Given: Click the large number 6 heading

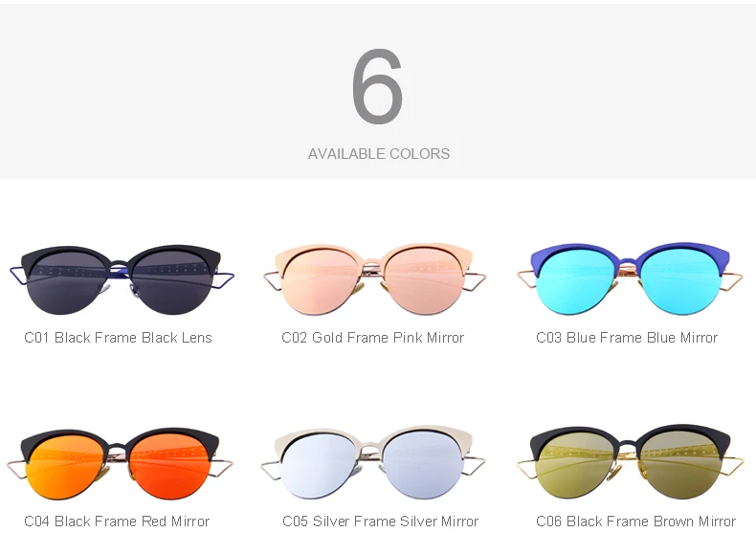Looking at the screenshot, I should (x=377, y=86).
